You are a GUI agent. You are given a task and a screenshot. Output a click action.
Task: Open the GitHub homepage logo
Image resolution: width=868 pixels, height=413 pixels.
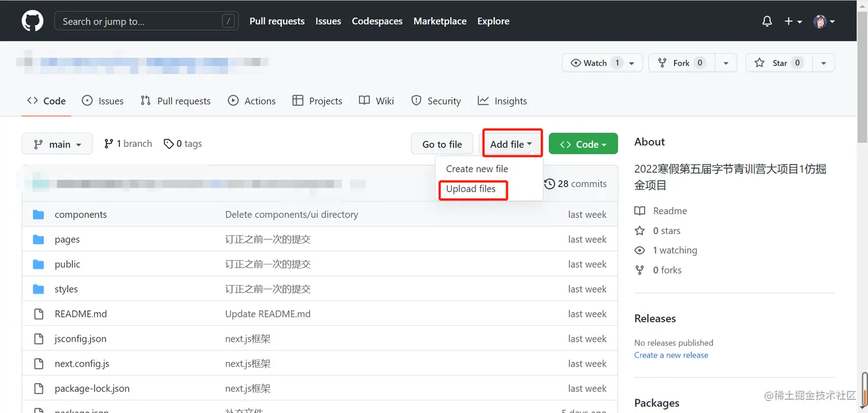[x=32, y=21]
